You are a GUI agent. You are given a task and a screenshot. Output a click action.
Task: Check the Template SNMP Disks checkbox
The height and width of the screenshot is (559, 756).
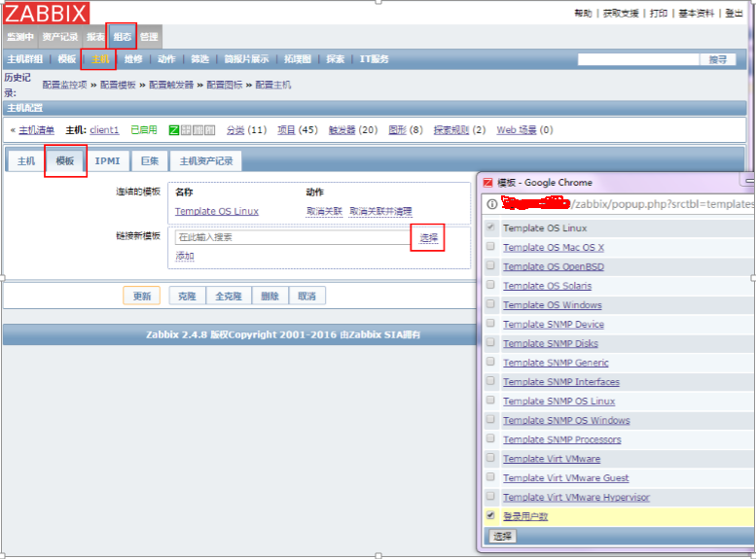(490, 342)
